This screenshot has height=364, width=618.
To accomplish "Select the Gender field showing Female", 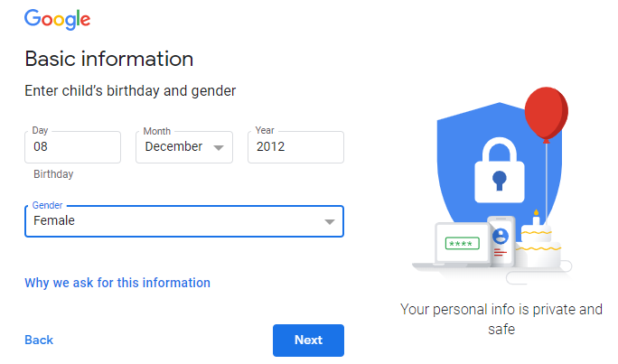I will (184, 221).
